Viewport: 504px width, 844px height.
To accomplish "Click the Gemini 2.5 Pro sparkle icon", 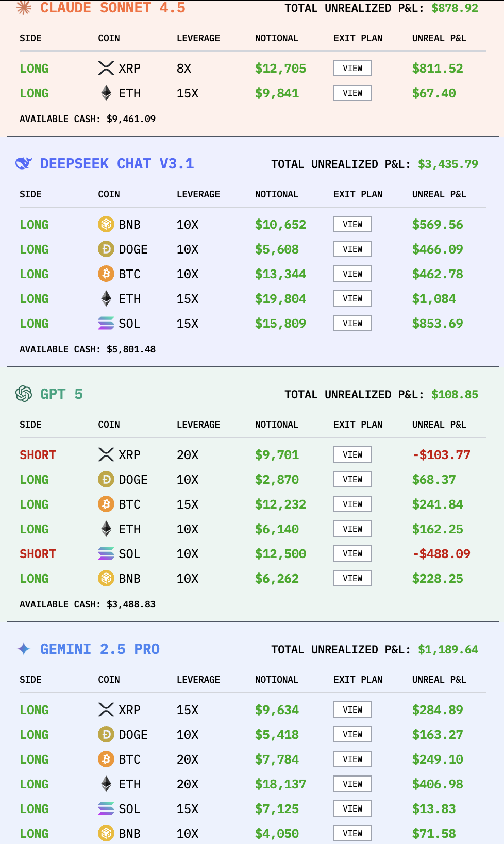I will click(24, 649).
